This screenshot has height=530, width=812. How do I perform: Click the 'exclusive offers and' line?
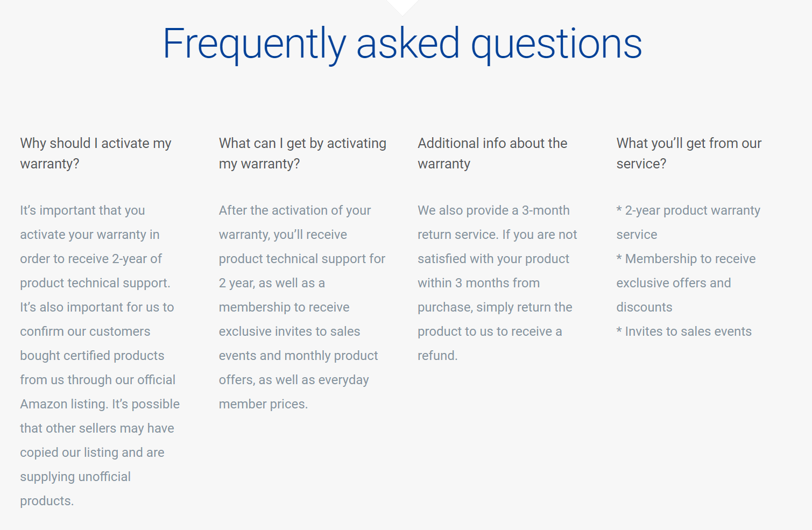pos(674,283)
